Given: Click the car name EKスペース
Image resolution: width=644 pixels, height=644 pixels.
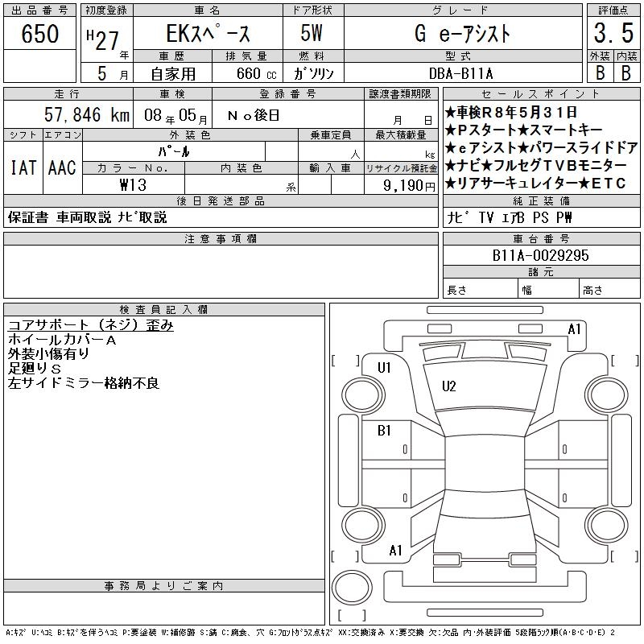Looking at the screenshot, I should tap(208, 33).
